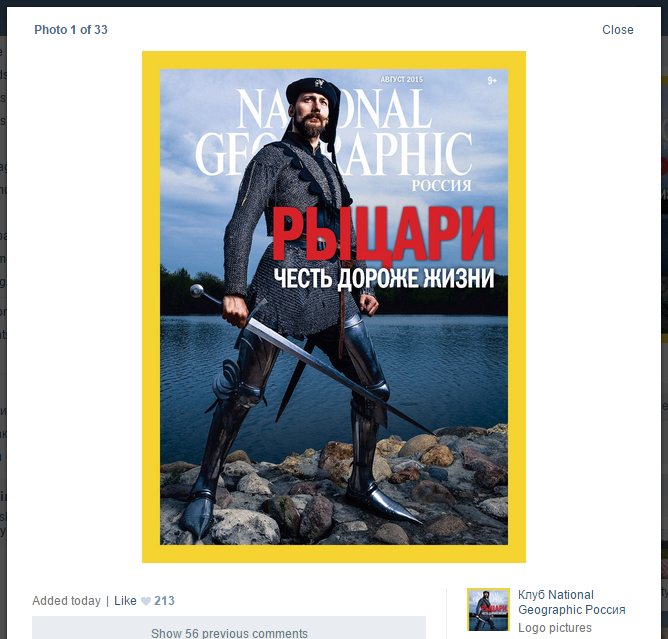Image resolution: width=668 pixels, height=639 pixels.
Task: Click the red РЫЦАРИ headline on the cover
Action: [383, 233]
